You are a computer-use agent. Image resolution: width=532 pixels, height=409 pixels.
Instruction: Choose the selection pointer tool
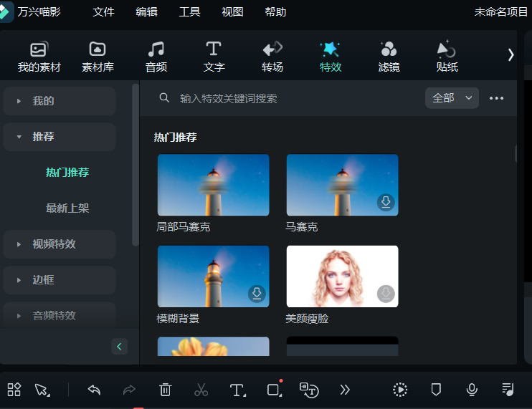(42, 390)
